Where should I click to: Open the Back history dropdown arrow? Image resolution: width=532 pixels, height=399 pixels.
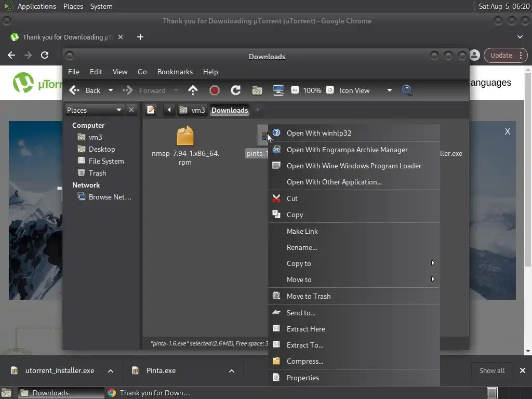tap(111, 90)
